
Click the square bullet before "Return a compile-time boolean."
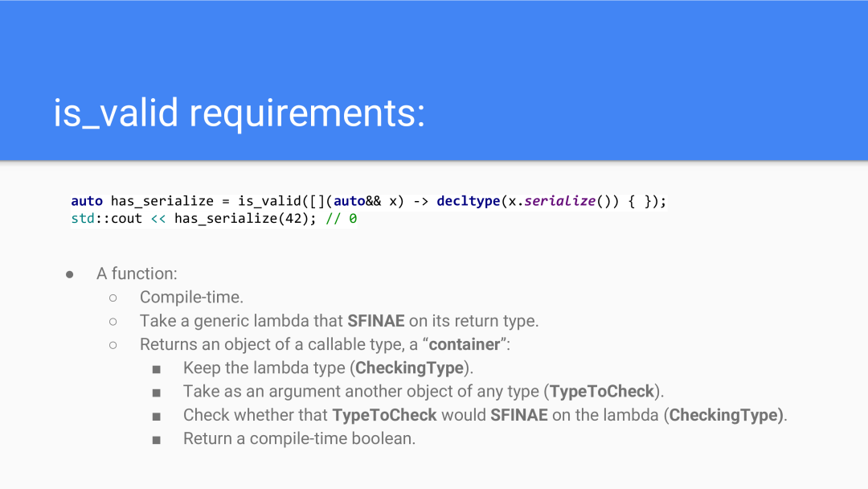(156, 439)
